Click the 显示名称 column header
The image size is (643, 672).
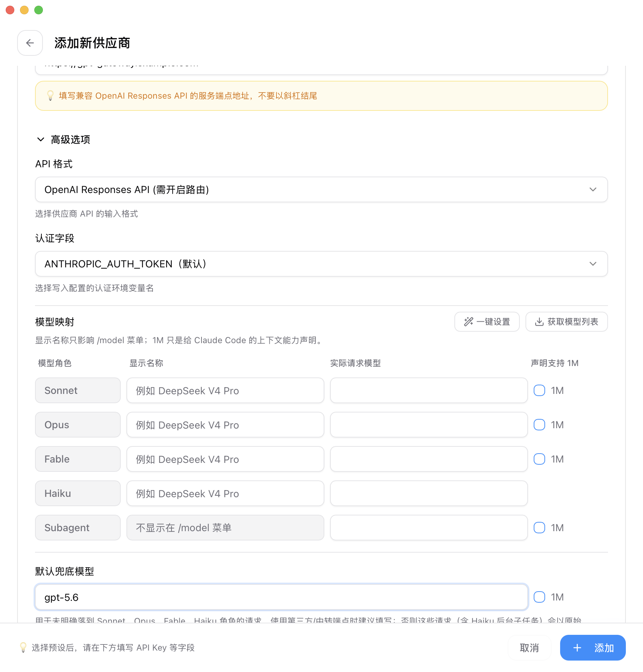146,363
